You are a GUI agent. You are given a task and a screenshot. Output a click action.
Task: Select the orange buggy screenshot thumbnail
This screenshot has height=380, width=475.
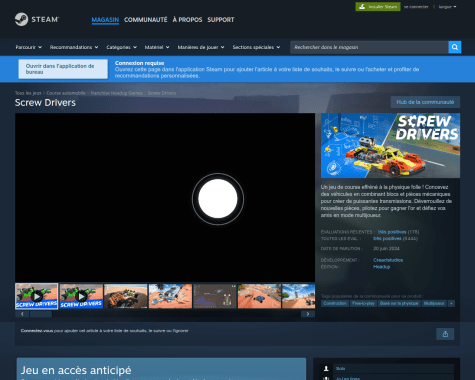(x=126, y=296)
